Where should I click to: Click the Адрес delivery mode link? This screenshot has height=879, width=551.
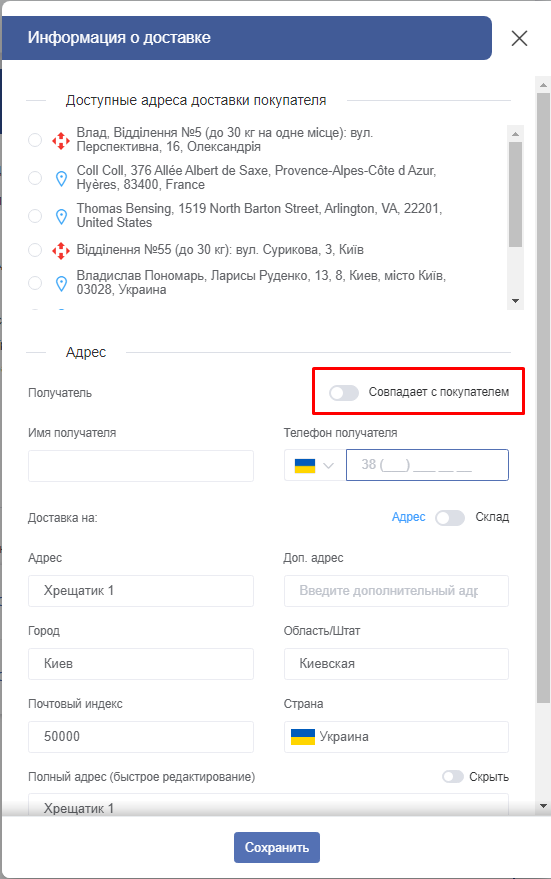(x=409, y=517)
